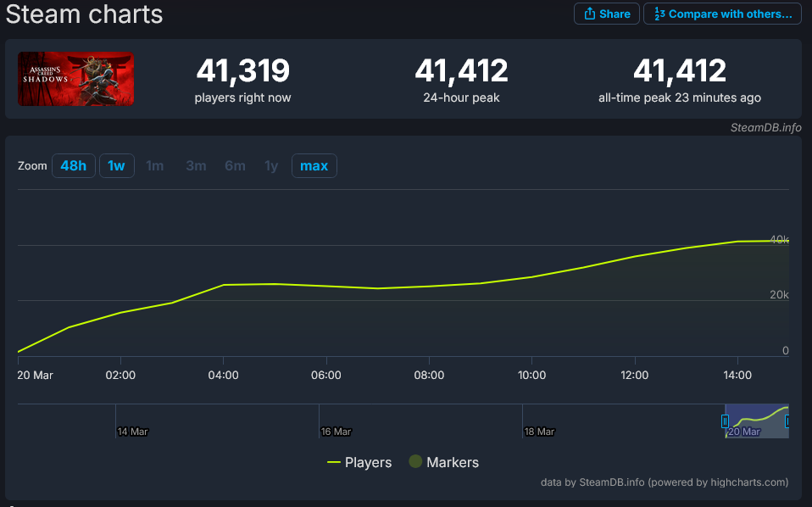Click the 14 Mar label in navigator
Screen dimensions: 812x507
coord(132,432)
